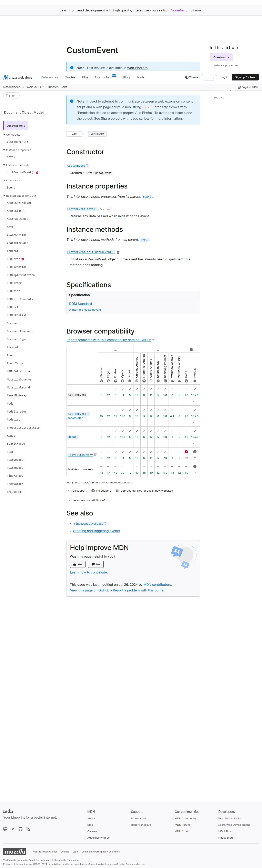Select AbortController in the sidebar
This screenshot has width=262, height=868.
(19, 203)
